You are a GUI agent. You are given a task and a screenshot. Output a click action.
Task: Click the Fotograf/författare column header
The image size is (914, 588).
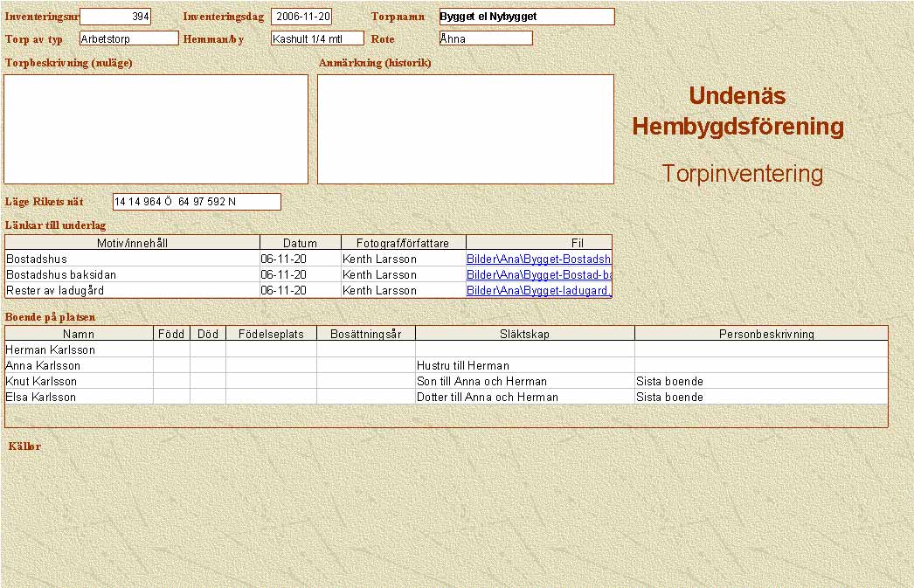(404, 243)
